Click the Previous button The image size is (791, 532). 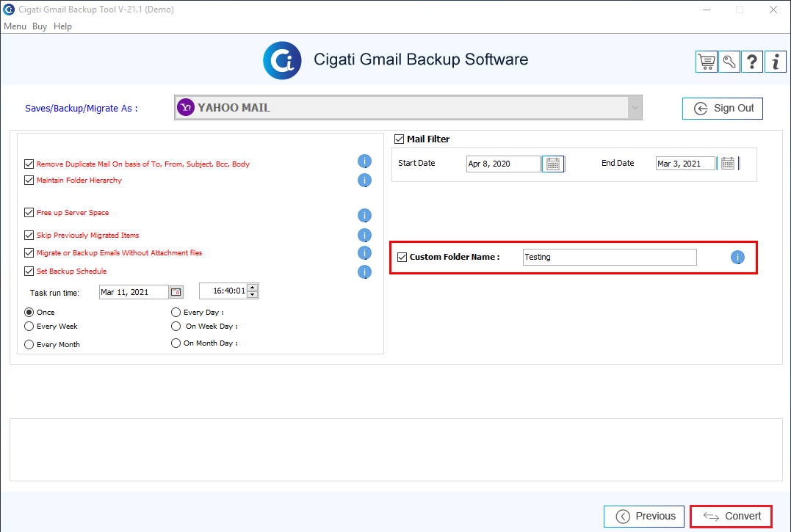pyautogui.click(x=644, y=517)
